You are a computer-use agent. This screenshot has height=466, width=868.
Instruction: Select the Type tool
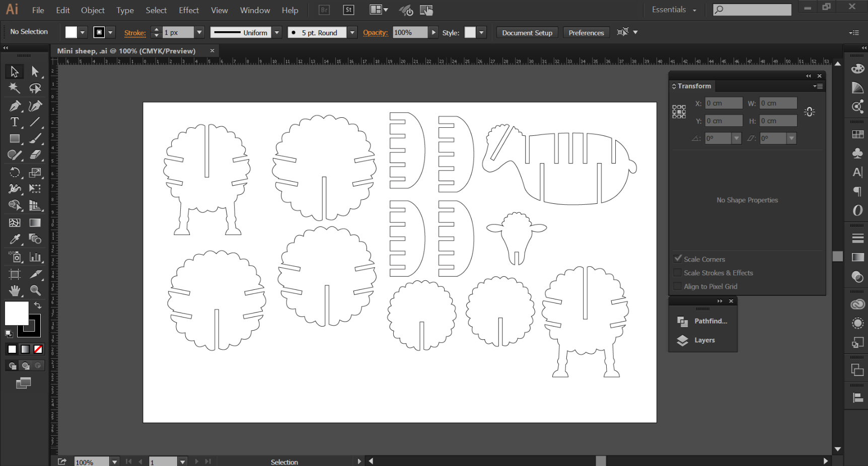(x=14, y=122)
